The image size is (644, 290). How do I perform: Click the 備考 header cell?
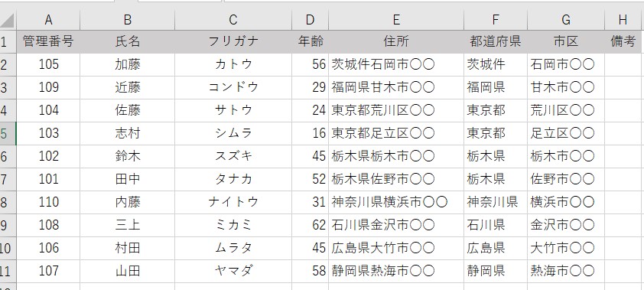[x=624, y=41]
